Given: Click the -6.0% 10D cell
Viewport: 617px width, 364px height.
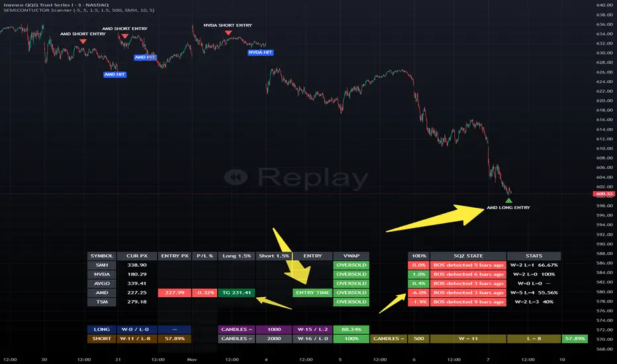Looking at the screenshot, I should pos(418,293).
